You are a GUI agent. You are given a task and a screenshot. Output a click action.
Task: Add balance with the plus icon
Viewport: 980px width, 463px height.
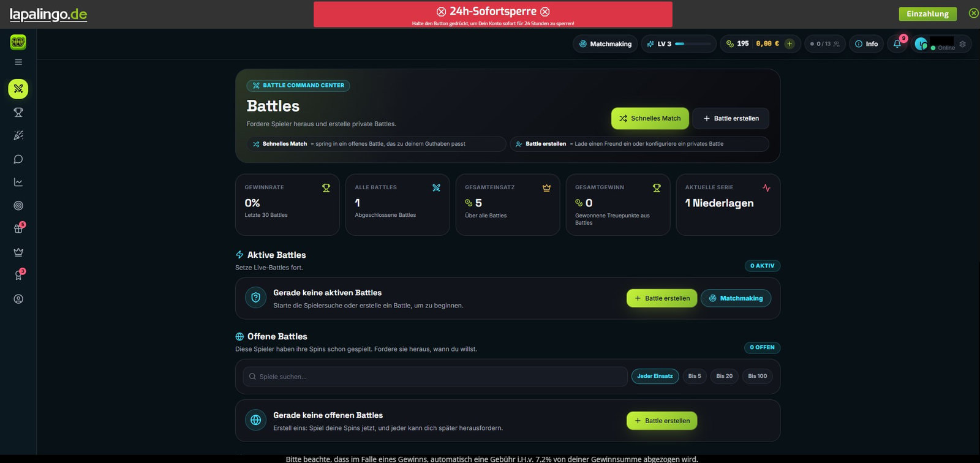(790, 43)
